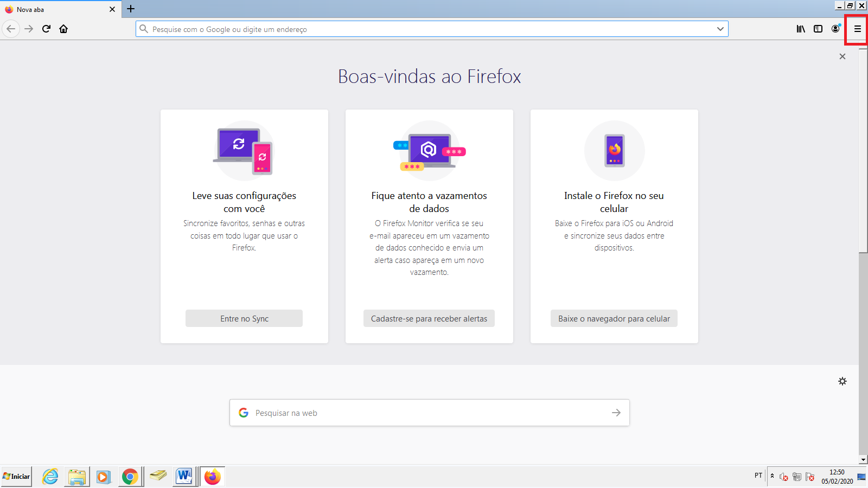Open the Firefox account icon

(x=835, y=29)
